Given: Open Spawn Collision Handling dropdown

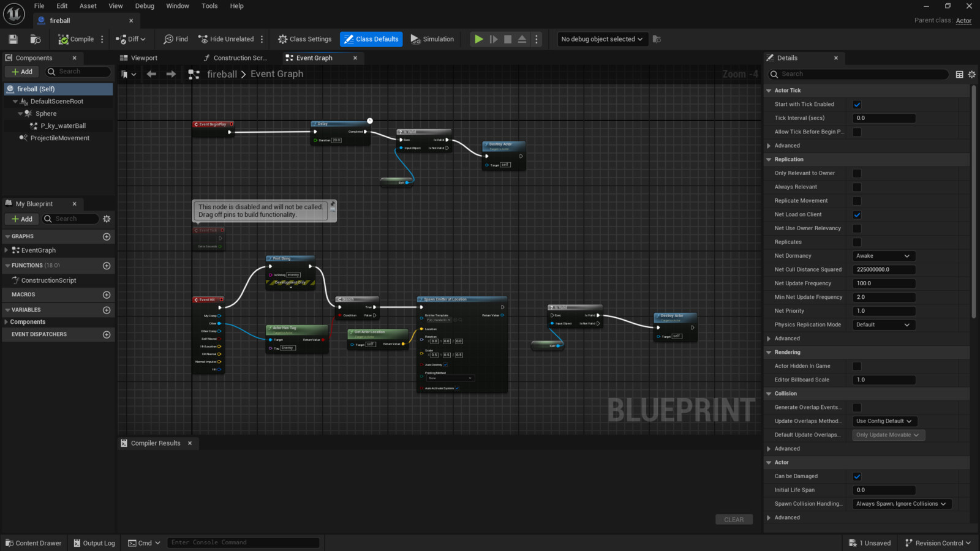Looking at the screenshot, I should click(x=902, y=504).
